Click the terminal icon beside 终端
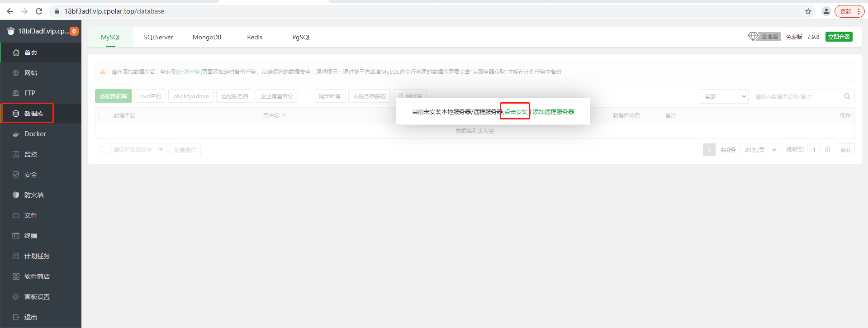Image resolution: width=868 pixels, height=328 pixels. click(16, 236)
